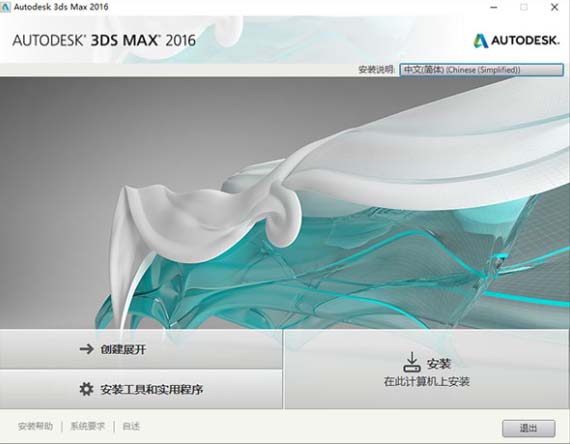Viewport: 570px width, 444px height.
Task: View the 系统要求 link
Action: pos(88,426)
